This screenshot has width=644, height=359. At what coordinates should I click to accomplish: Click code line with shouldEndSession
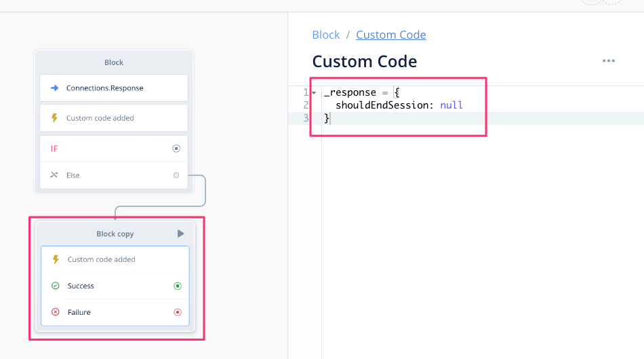coord(399,105)
